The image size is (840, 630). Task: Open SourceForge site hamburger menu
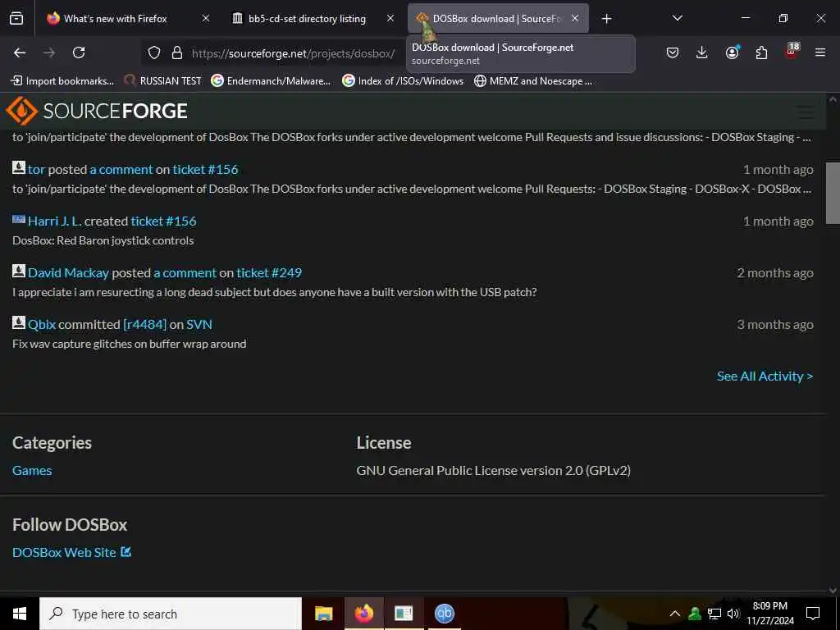pos(806,112)
